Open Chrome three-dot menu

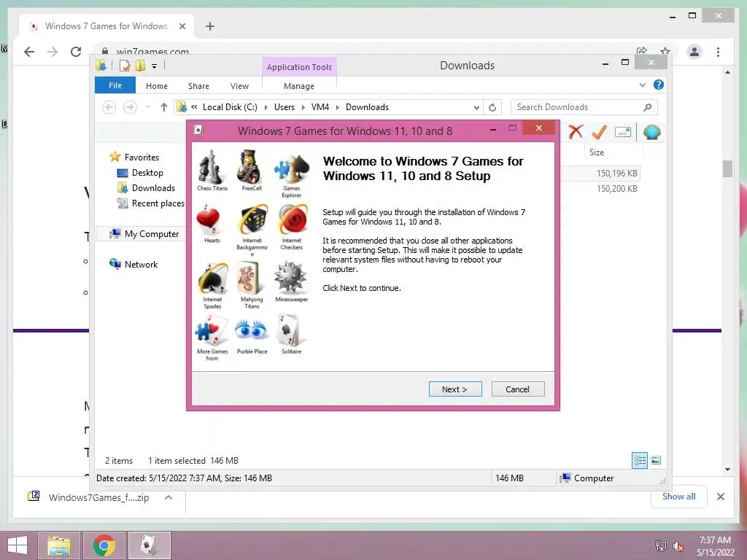pos(718,52)
